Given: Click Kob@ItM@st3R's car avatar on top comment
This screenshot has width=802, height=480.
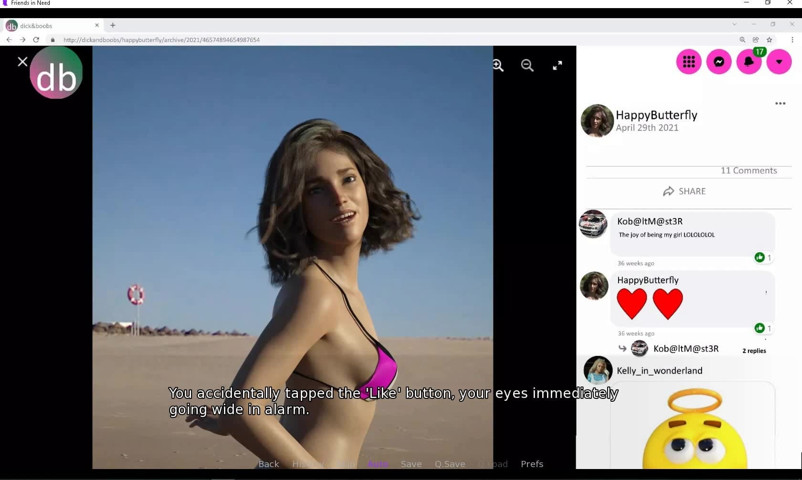Looking at the screenshot, I should 593,224.
